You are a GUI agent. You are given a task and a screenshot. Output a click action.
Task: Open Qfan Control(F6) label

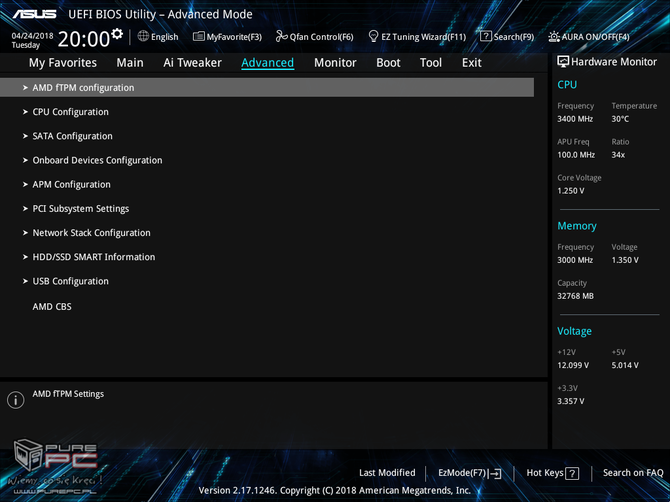click(x=321, y=37)
